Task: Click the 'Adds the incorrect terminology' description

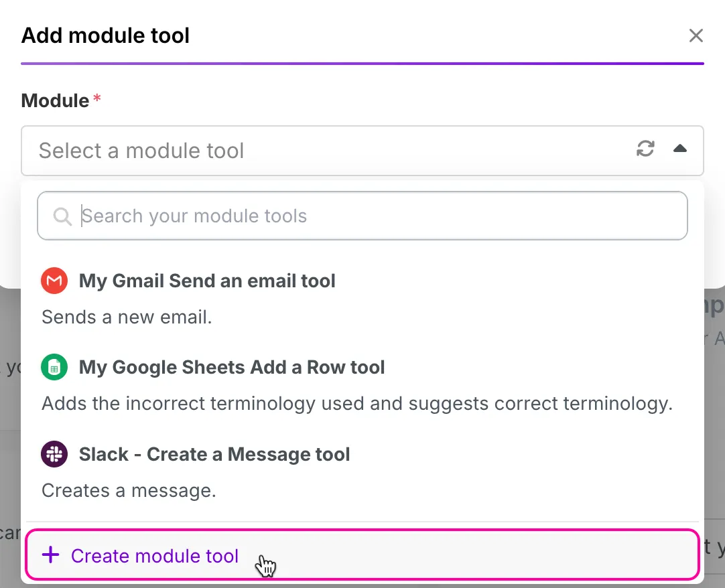Action: tap(357, 404)
